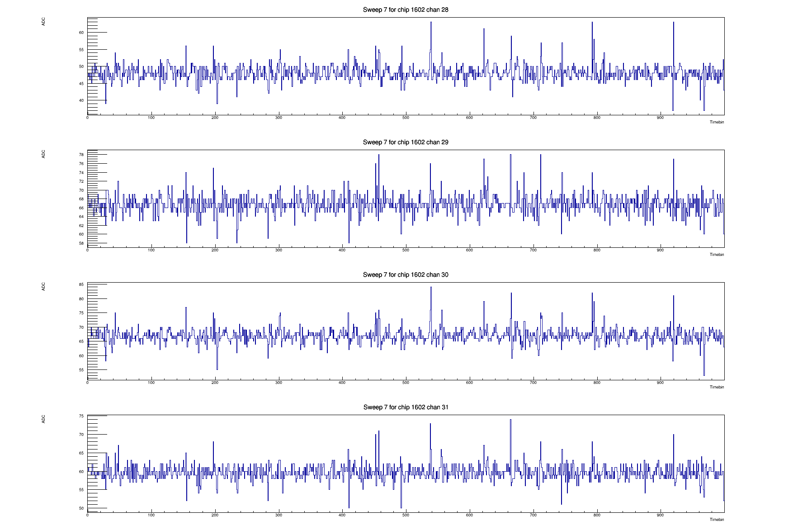Click the ADC axis label of chan 31 plot
Screen dimensions: 812x530
click(43, 419)
